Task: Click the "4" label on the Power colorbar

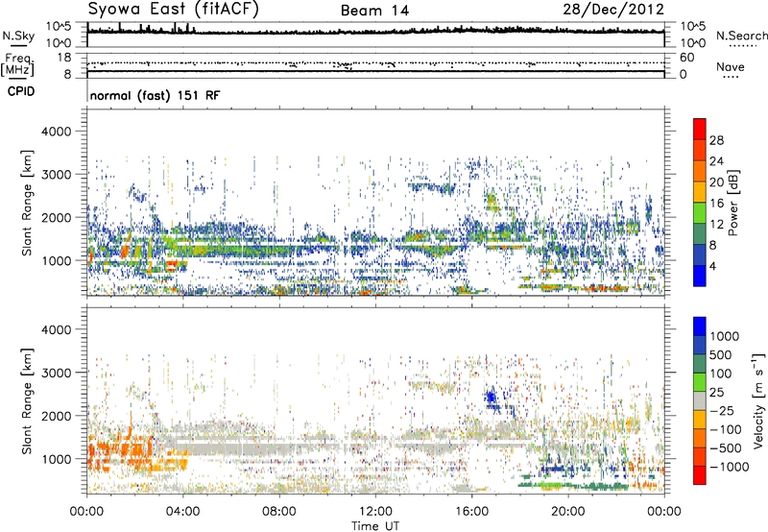Action: (x=712, y=266)
